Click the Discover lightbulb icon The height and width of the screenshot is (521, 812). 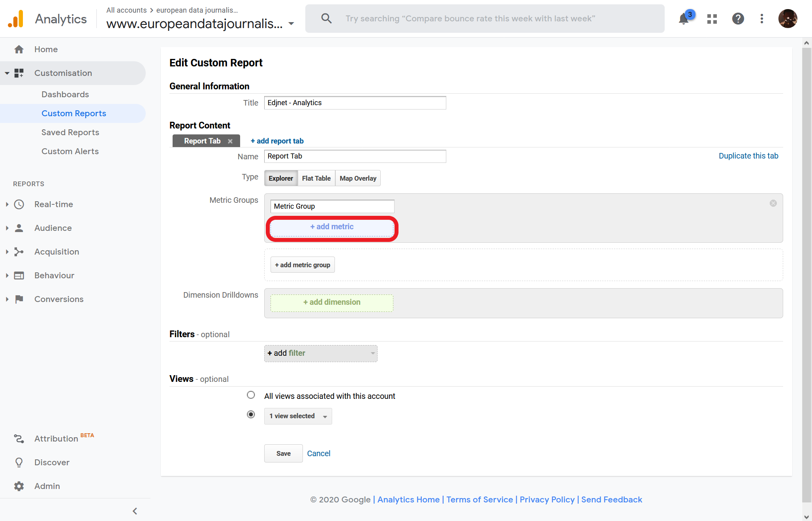tap(19, 462)
